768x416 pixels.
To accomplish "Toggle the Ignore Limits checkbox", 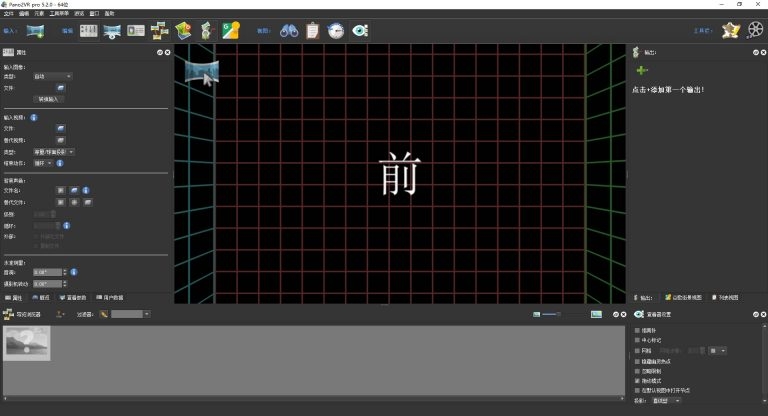I will pos(637,371).
